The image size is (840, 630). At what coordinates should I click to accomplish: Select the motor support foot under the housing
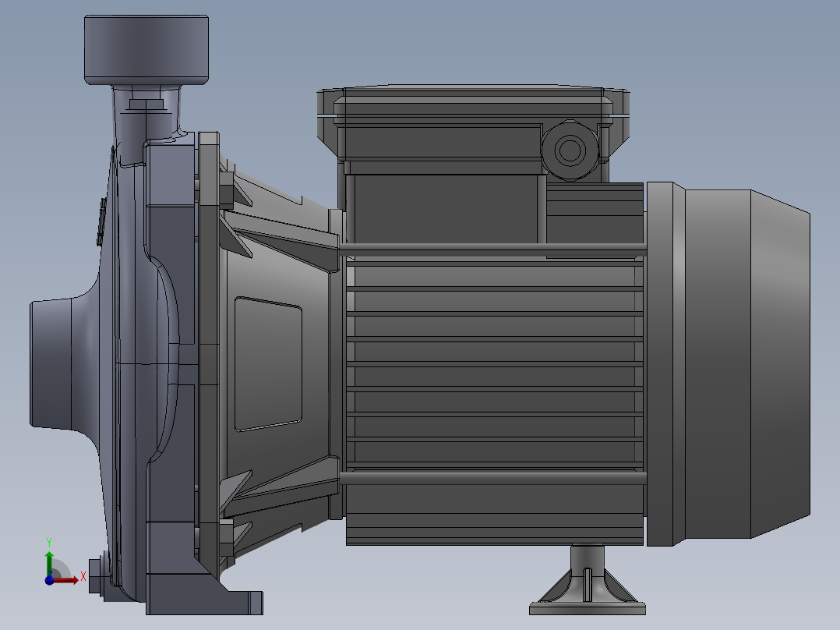(x=588, y=581)
